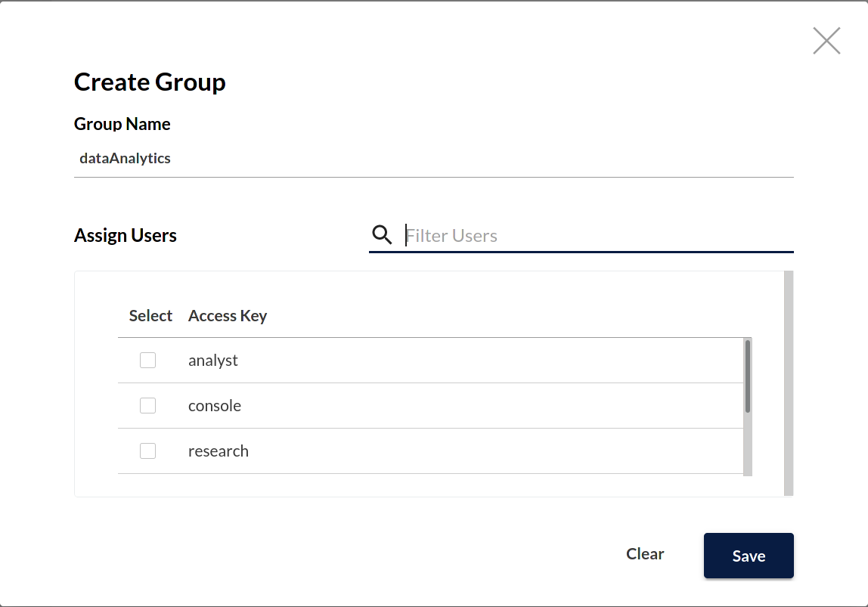Click the Access Key column header

(228, 315)
